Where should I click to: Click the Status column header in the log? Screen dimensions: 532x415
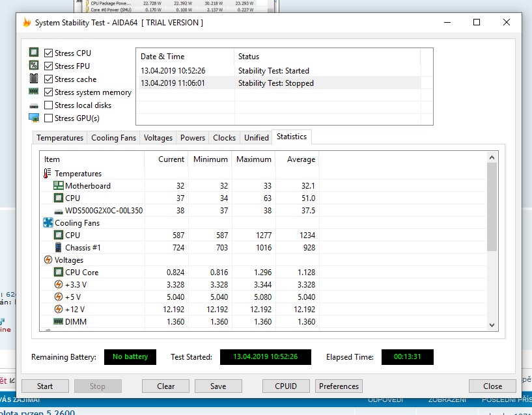pos(328,57)
